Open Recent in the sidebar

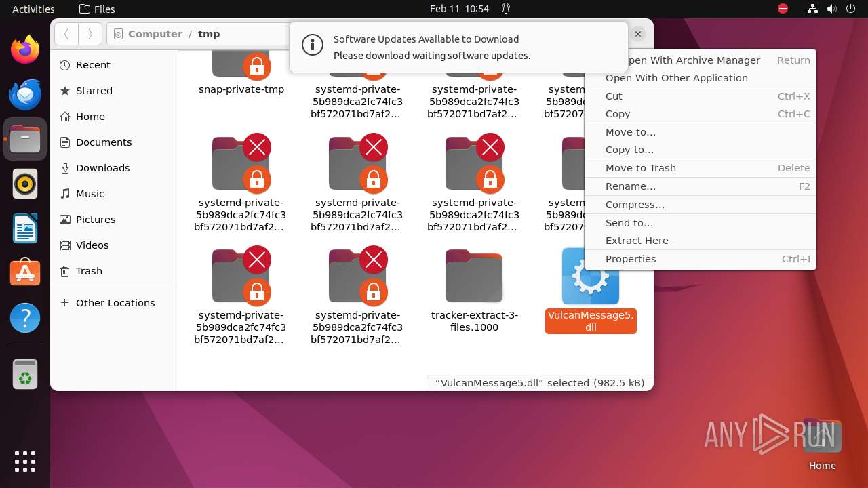pos(114,65)
